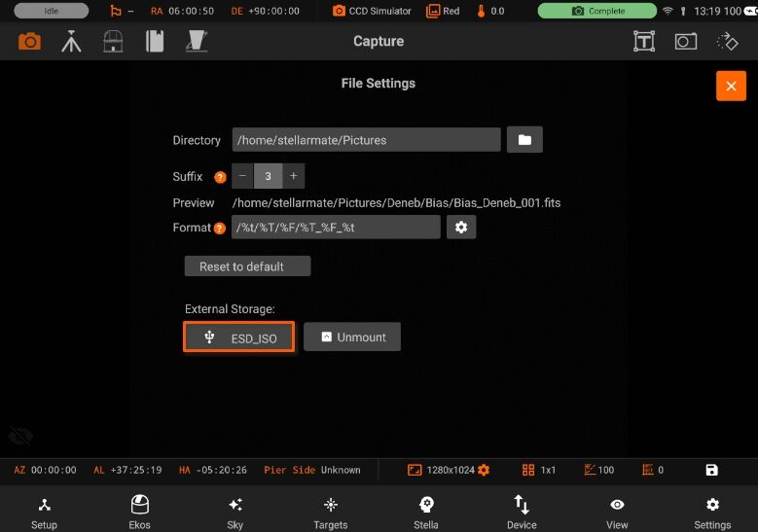
Task: Click the rotate diamond icon
Action: tap(727, 42)
